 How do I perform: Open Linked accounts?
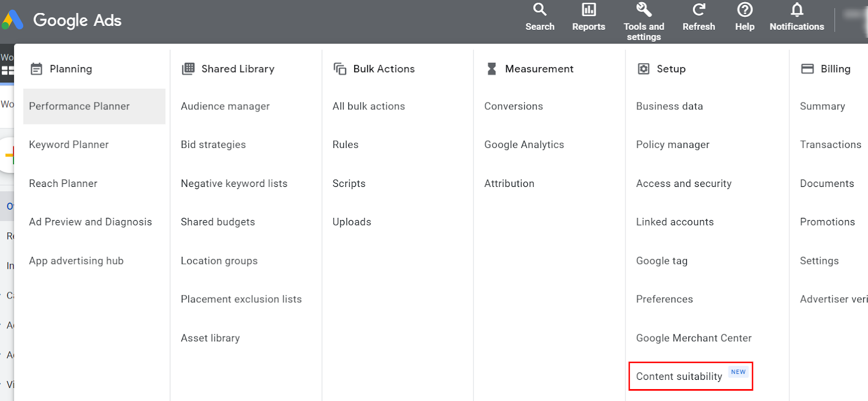675,222
